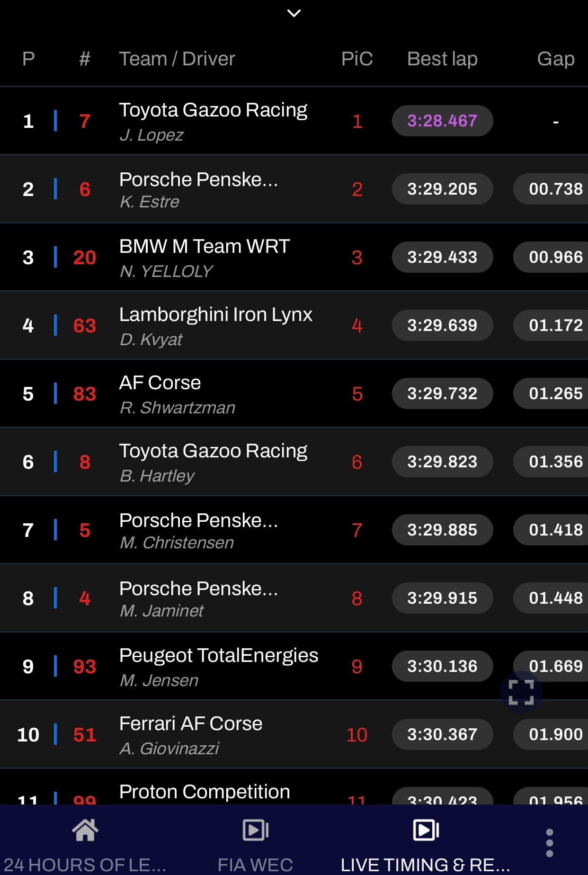Open the FIA WEC video icon
This screenshot has width=588, height=875.
[x=256, y=830]
